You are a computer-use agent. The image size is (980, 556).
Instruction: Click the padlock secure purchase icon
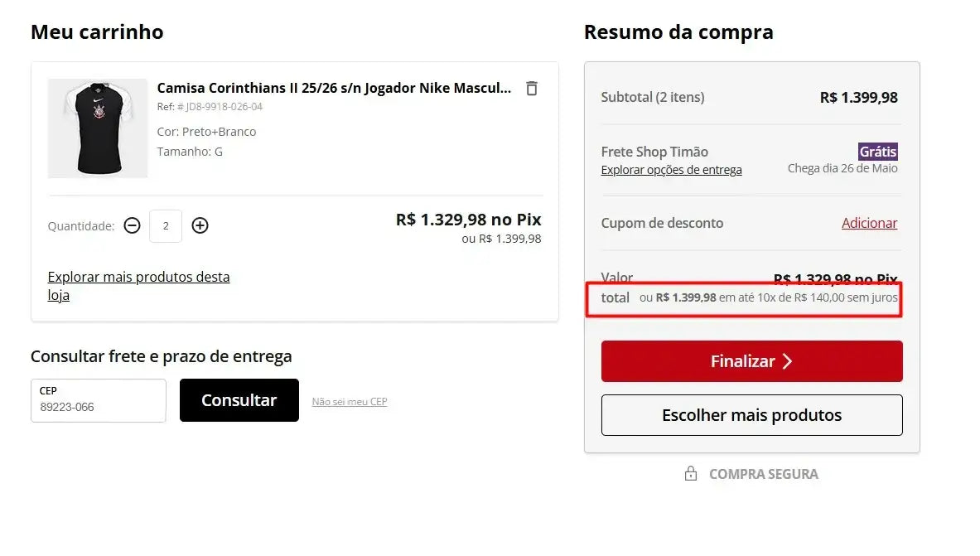pos(691,474)
